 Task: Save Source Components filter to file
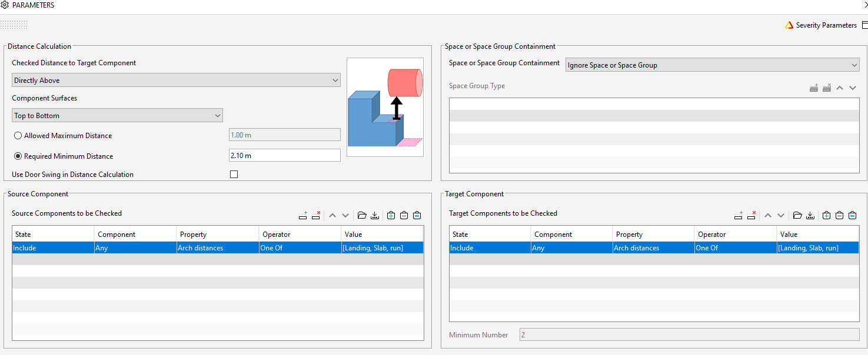pyautogui.click(x=375, y=216)
